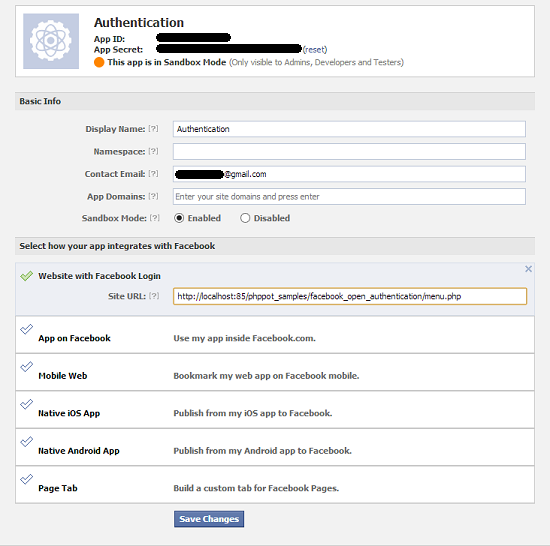Open the App Domains help [?] icon
The height and width of the screenshot is (546, 550).
pyautogui.click(x=153, y=196)
